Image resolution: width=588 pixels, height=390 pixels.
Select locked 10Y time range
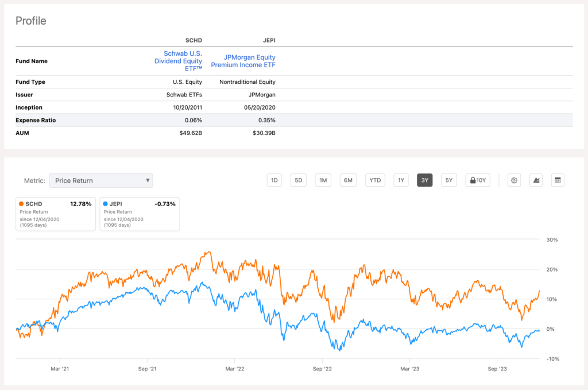point(478,180)
